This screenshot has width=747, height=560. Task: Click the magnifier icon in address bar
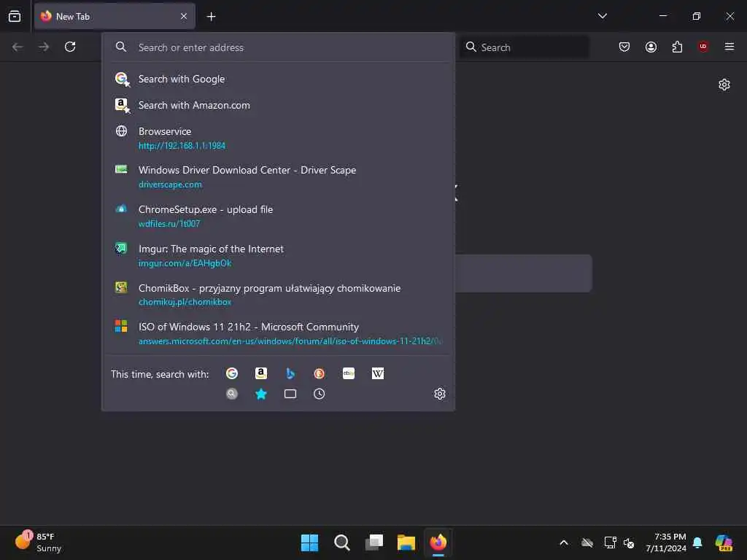tap(121, 47)
